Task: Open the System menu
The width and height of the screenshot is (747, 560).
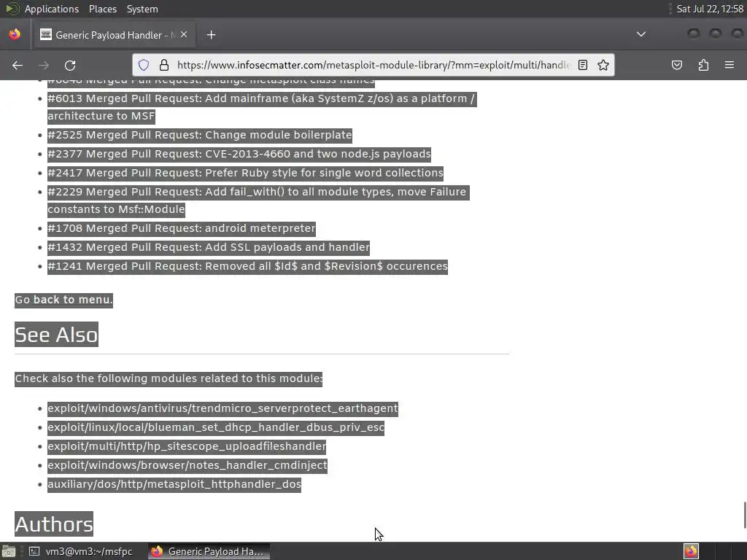Action: coord(142,9)
